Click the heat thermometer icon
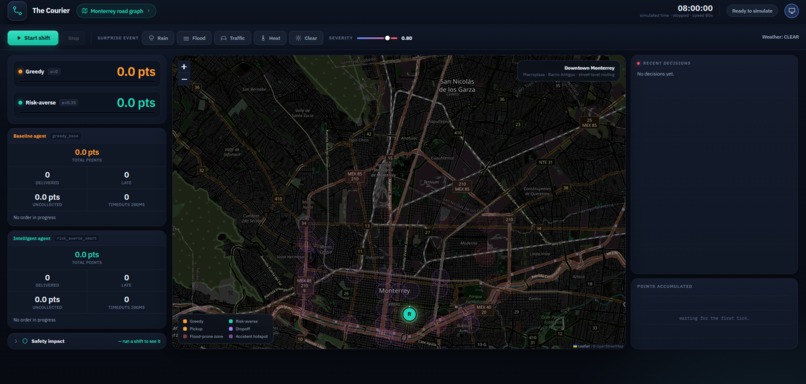This screenshot has width=806, height=384. [263, 38]
